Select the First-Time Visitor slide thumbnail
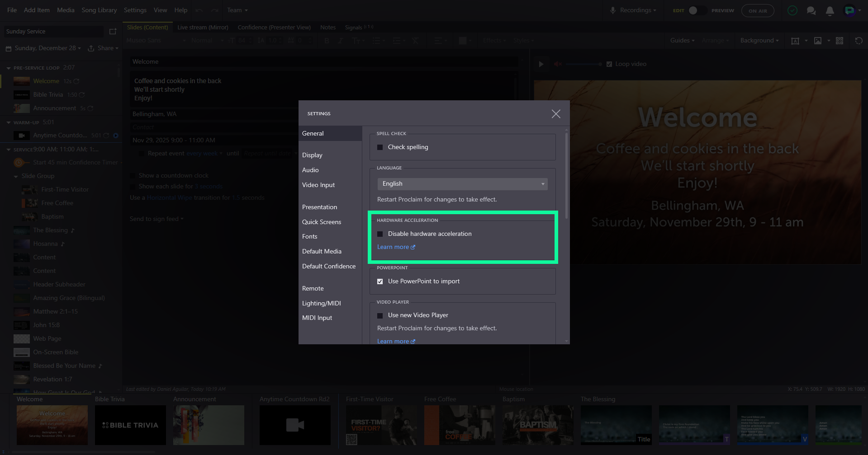The height and width of the screenshot is (455, 868). [x=381, y=425]
